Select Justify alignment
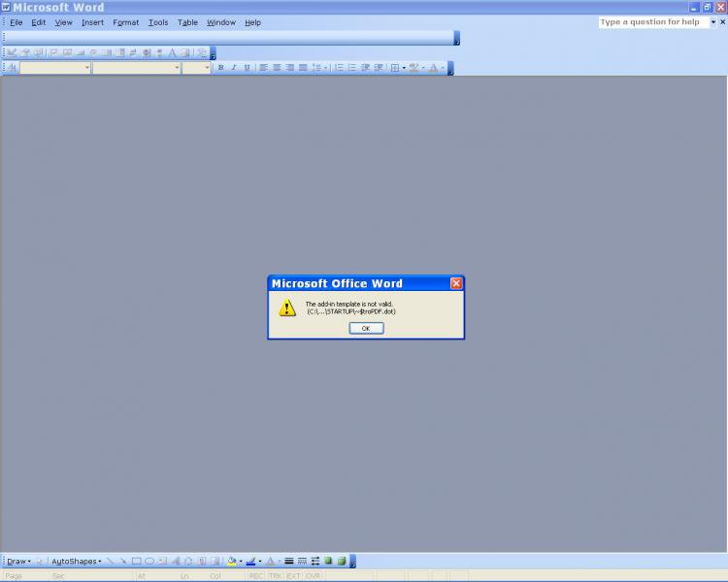This screenshot has width=728, height=582. click(303, 68)
